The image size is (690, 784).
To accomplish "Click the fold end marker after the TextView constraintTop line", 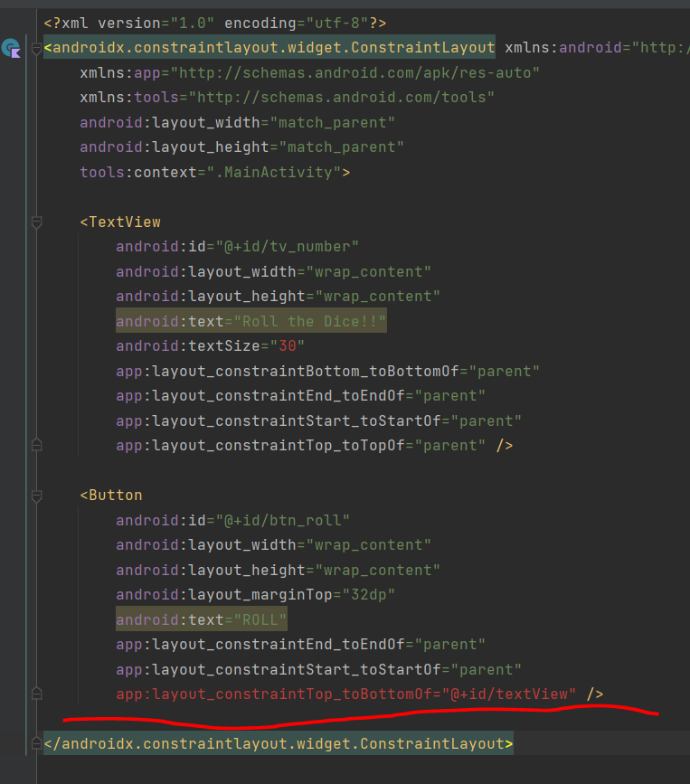I will click(x=36, y=445).
